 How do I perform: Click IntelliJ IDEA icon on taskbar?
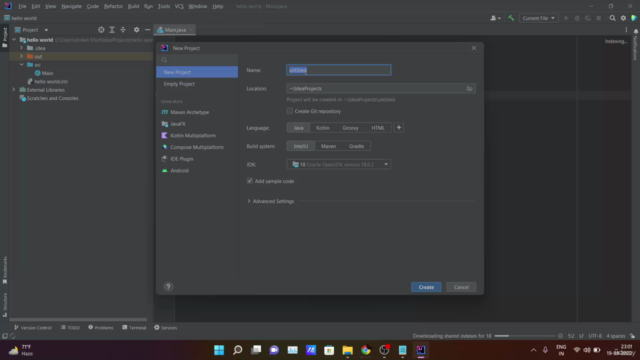pyautogui.click(x=421, y=350)
